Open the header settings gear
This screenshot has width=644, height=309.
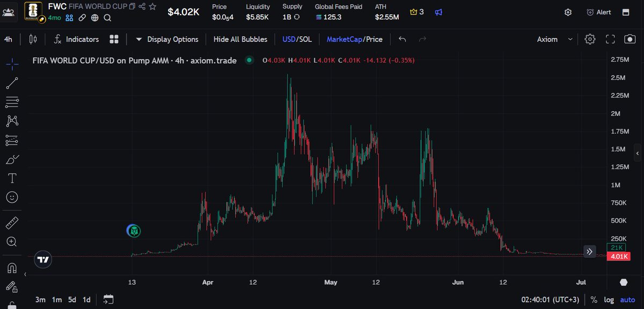(568, 12)
